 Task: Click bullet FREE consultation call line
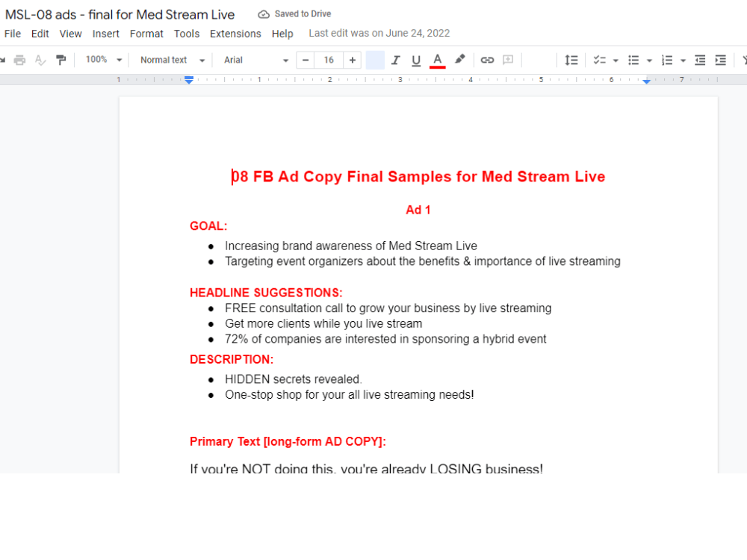click(388, 308)
